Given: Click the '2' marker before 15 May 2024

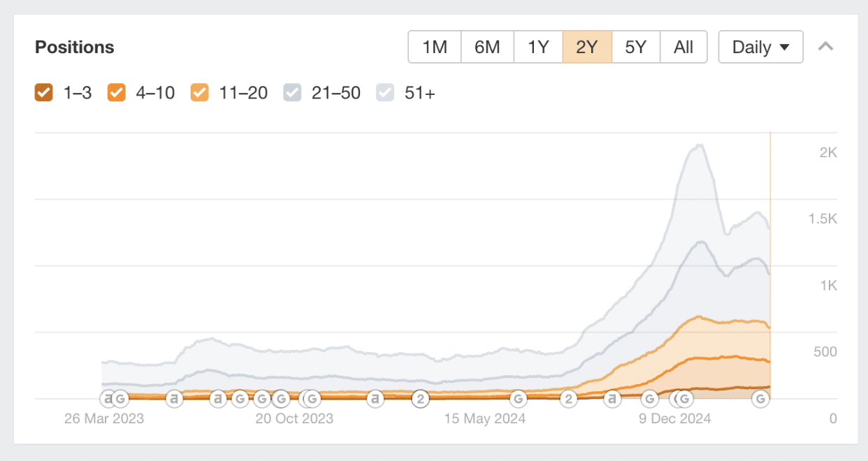Looking at the screenshot, I should (421, 399).
